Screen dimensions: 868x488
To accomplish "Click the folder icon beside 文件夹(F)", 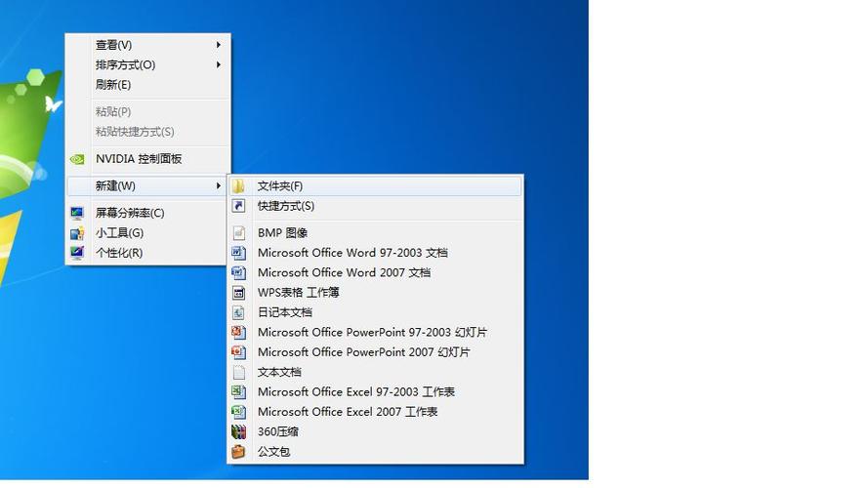I will [x=238, y=185].
